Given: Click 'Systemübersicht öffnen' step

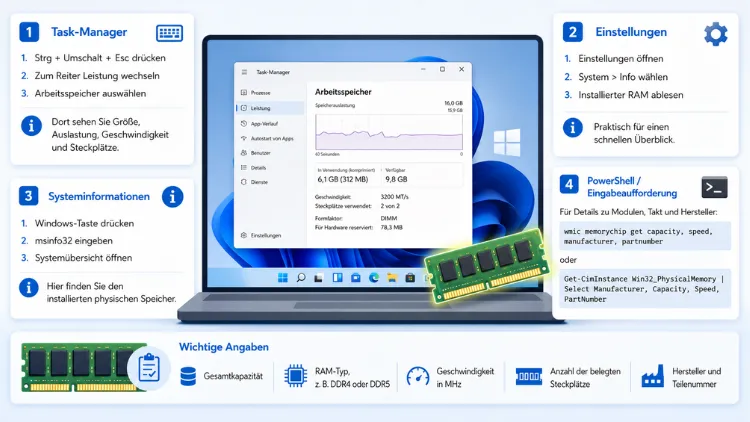Looking at the screenshot, I should (x=83, y=258).
